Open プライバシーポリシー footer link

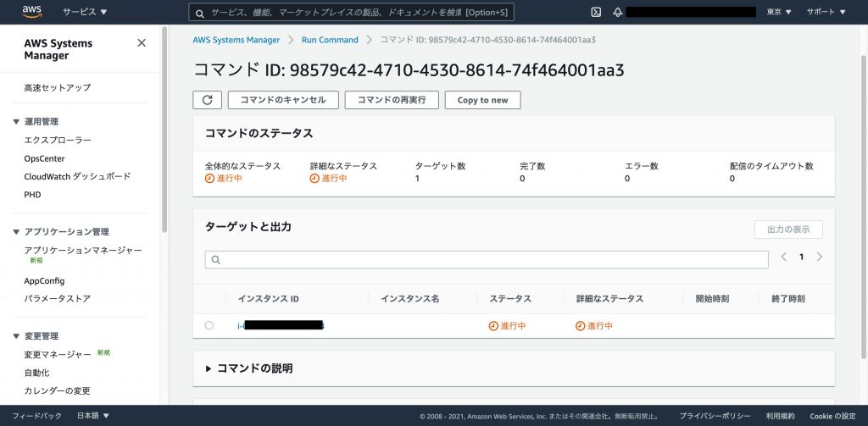click(x=715, y=416)
